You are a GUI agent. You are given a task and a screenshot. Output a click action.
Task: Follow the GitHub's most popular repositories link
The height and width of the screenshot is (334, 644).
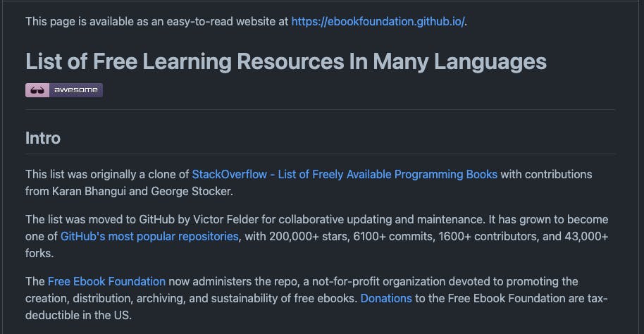pyautogui.click(x=149, y=236)
